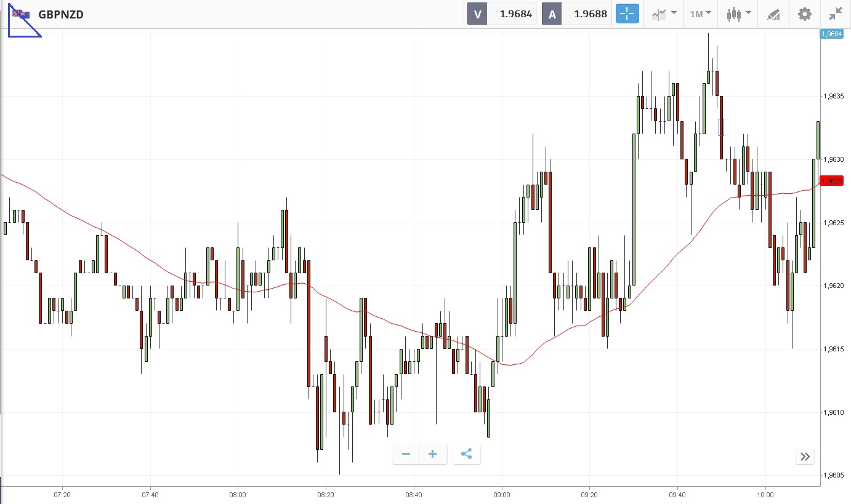Expand the 1M timeframe dropdown
Viewport: 851px width, 504px height.
click(x=701, y=14)
